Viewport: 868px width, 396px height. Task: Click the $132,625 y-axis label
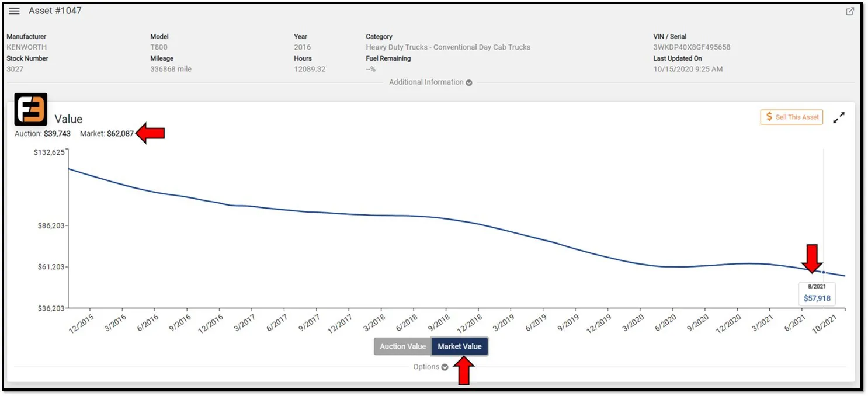click(50, 152)
